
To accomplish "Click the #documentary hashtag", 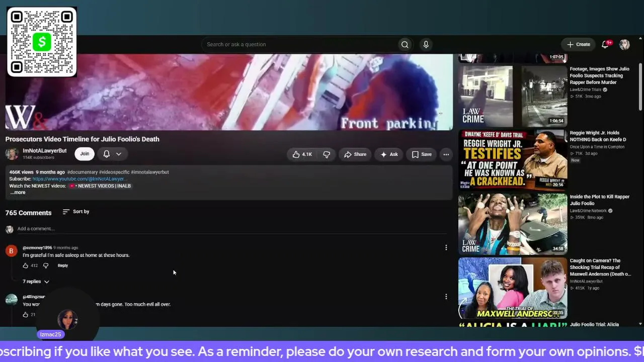I will 83,172.
